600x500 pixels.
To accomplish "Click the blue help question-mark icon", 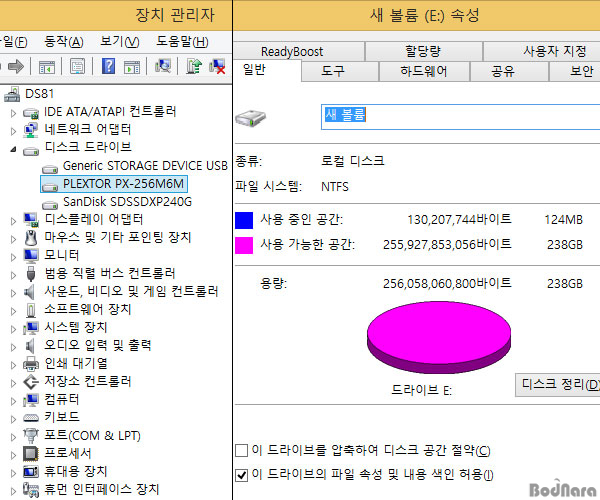I will (108, 66).
